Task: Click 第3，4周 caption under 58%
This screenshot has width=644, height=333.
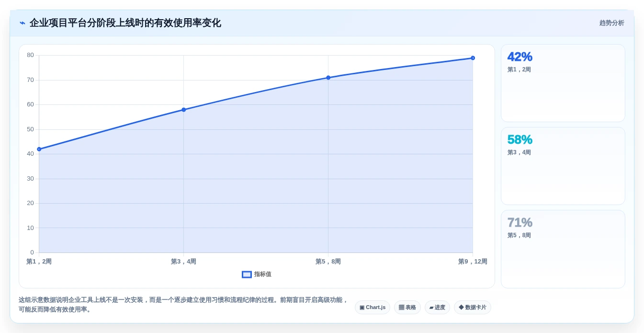Action: pyautogui.click(x=519, y=152)
